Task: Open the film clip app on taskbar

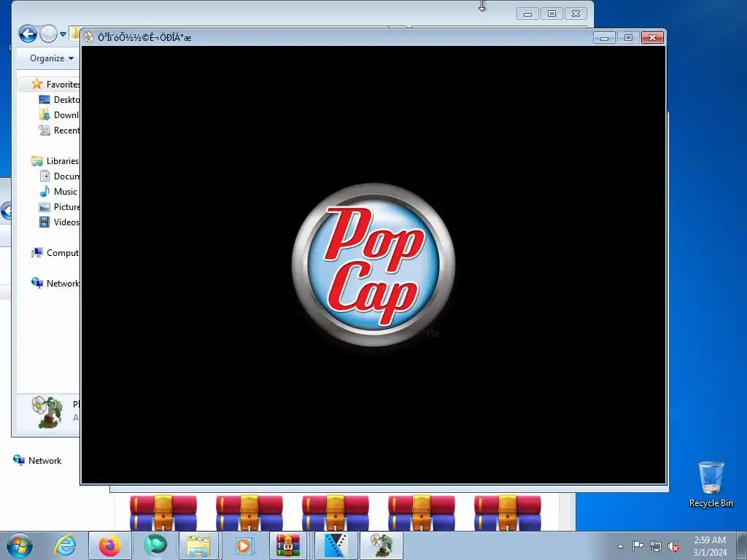Action: [336, 545]
